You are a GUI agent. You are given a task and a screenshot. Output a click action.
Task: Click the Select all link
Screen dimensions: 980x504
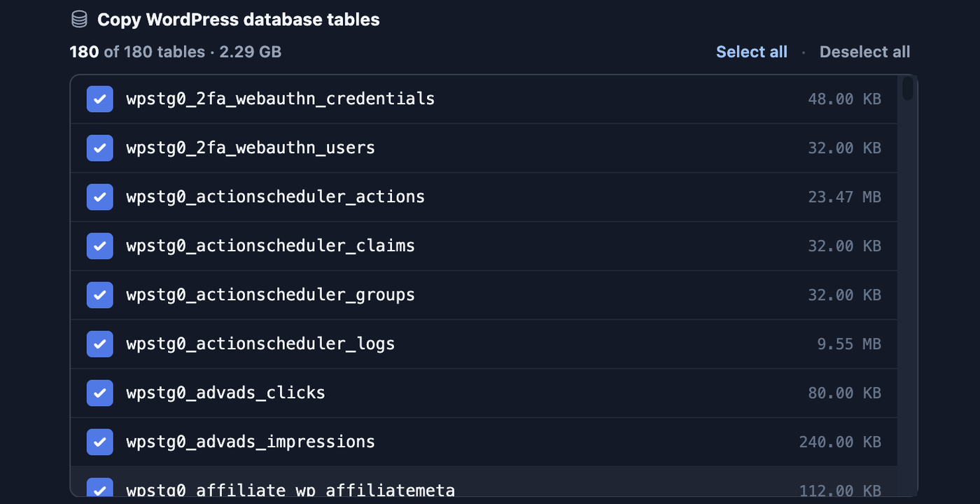pyautogui.click(x=752, y=52)
